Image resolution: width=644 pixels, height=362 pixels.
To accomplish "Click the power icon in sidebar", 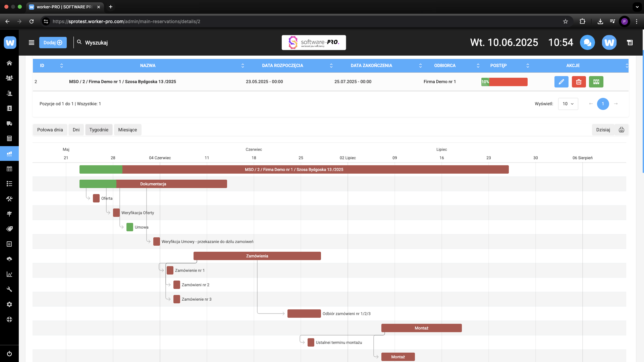I will (x=9, y=354).
